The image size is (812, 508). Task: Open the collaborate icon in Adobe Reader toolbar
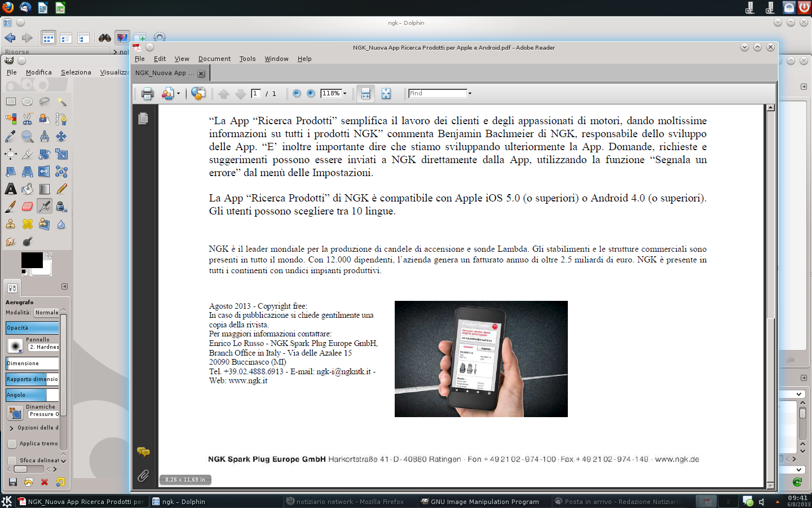click(x=168, y=94)
